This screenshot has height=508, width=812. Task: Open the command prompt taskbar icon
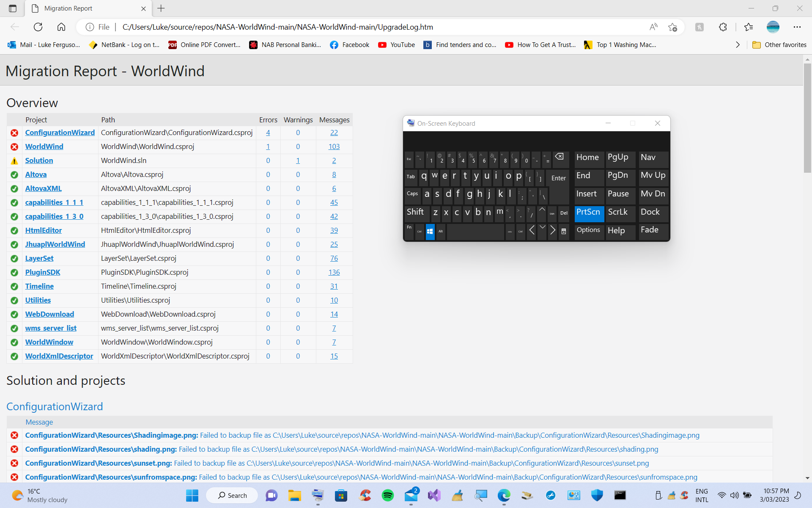620,495
